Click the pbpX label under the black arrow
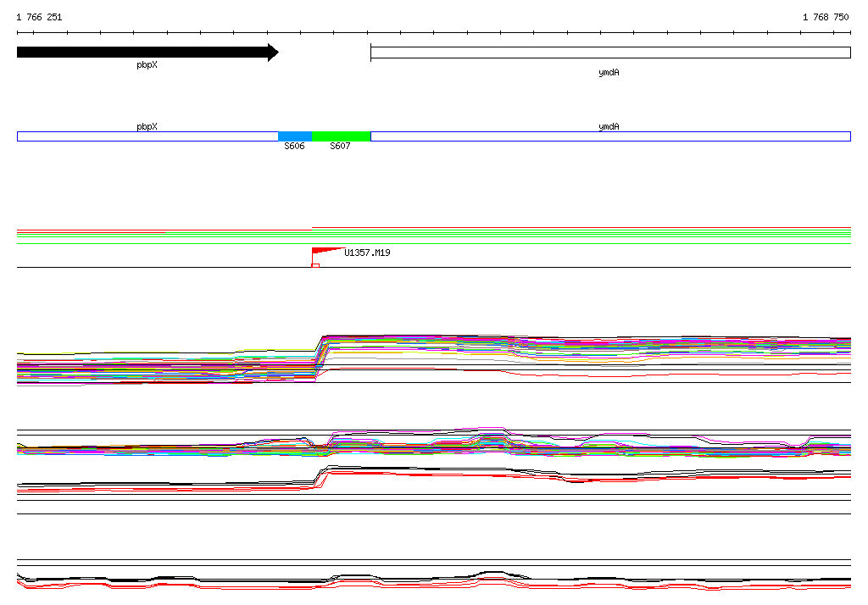This screenshot has width=868, height=605. coord(147,65)
